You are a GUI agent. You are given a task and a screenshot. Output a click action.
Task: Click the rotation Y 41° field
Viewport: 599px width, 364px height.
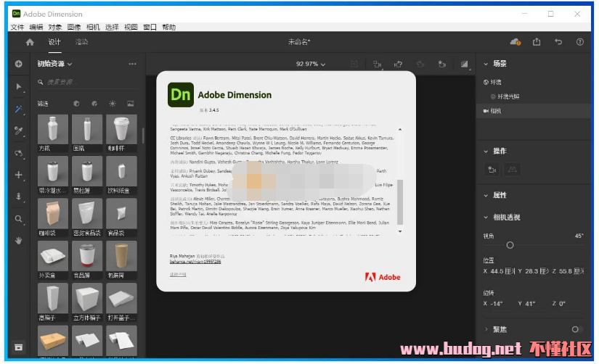(x=527, y=304)
